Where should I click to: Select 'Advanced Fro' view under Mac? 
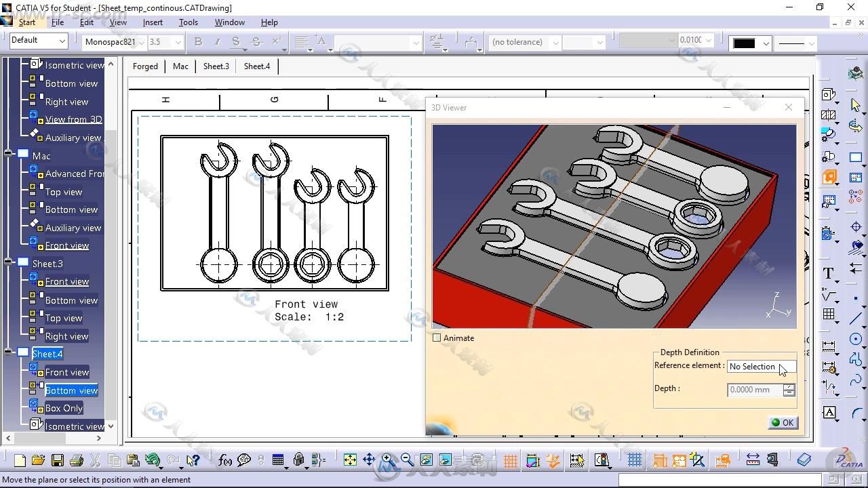click(75, 174)
